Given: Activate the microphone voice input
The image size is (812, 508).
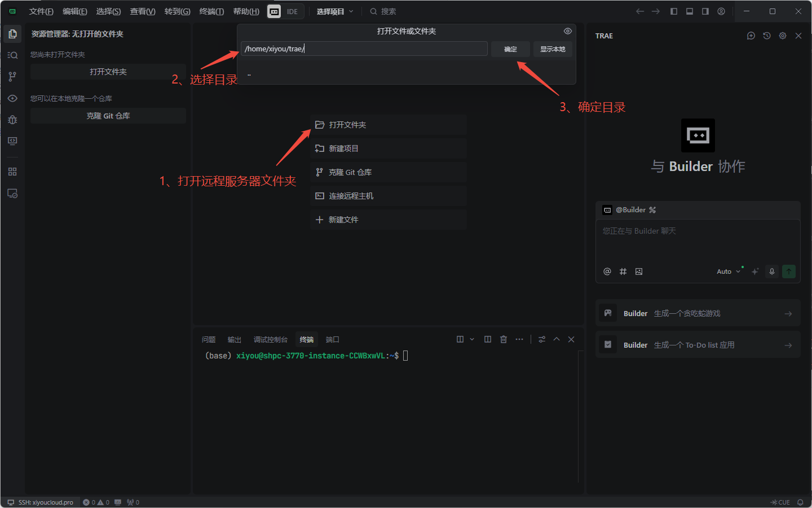Looking at the screenshot, I should click(x=772, y=271).
